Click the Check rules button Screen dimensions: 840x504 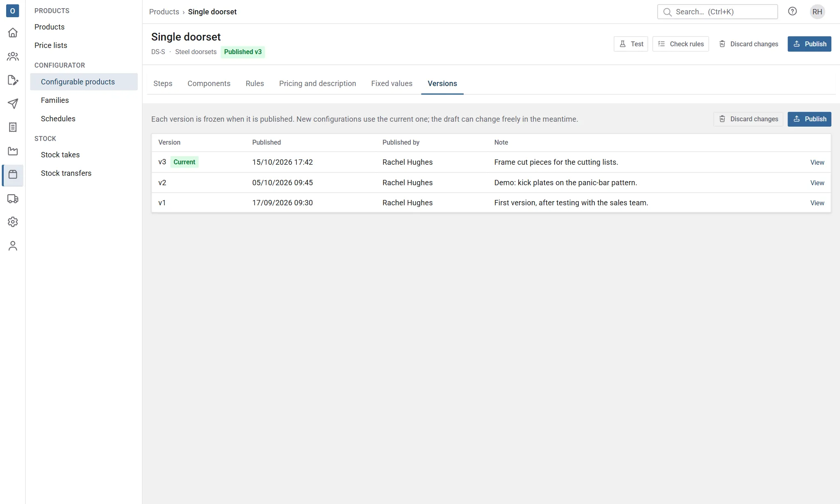[681, 44]
